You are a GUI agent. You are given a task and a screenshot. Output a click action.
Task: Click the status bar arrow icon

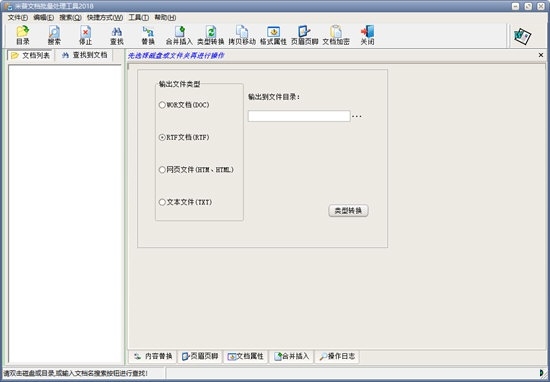tap(542, 373)
